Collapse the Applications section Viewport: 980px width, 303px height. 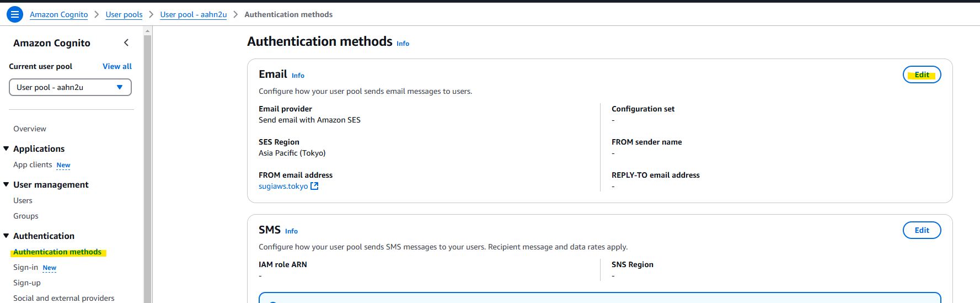[6, 148]
